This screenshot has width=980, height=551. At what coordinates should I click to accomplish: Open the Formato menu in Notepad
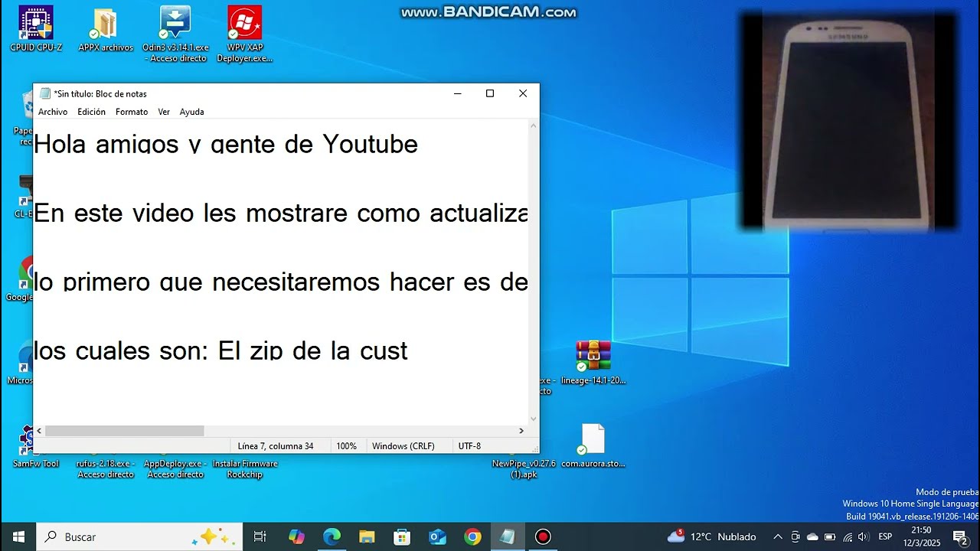[132, 112]
